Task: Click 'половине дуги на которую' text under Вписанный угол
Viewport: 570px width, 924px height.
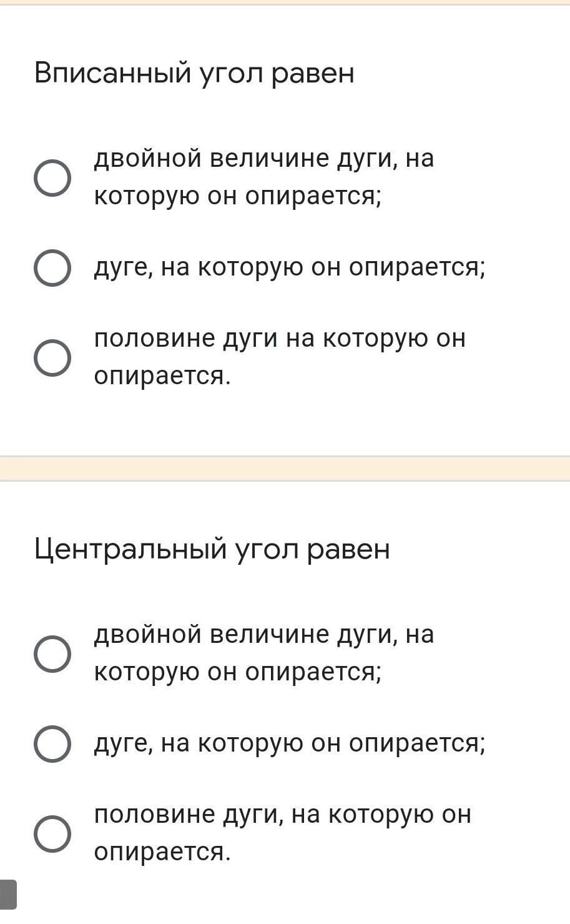Action: (280, 339)
